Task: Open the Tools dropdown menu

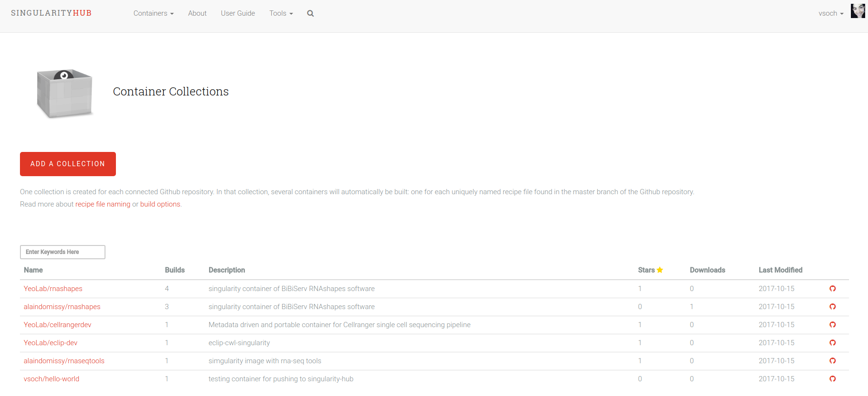Action: (281, 13)
